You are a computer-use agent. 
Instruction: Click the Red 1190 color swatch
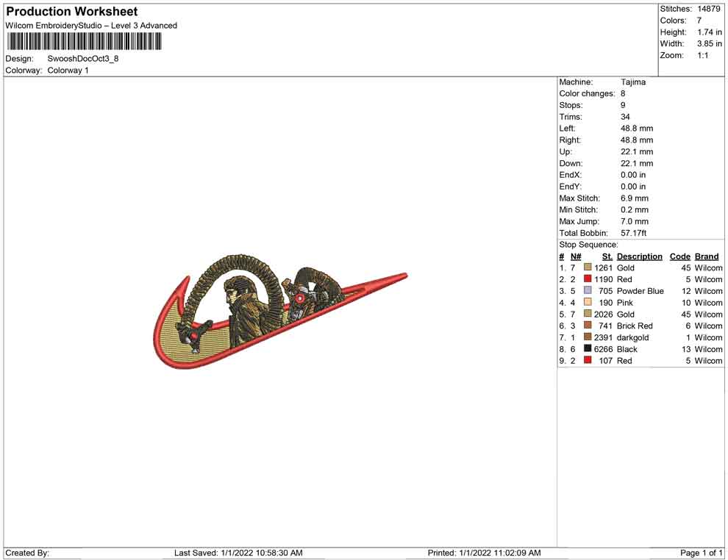(x=588, y=279)
